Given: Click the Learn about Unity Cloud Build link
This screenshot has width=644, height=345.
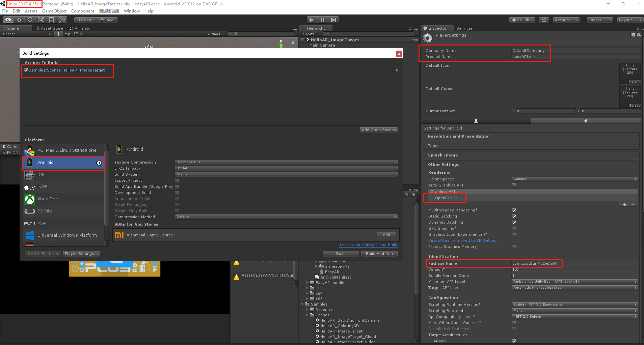Looking at the screenshot, I should point(368,245).
